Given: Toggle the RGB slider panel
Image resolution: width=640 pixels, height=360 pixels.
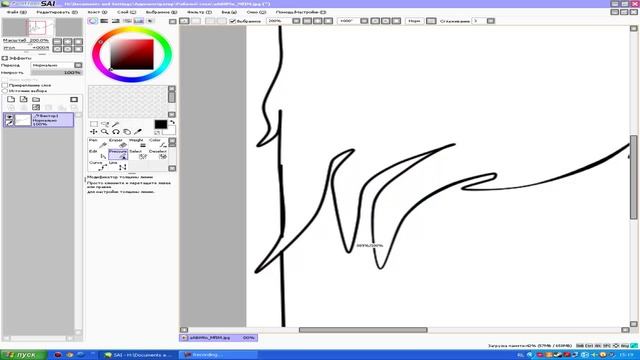Looking at the screenshot, I should coord(104,21).
